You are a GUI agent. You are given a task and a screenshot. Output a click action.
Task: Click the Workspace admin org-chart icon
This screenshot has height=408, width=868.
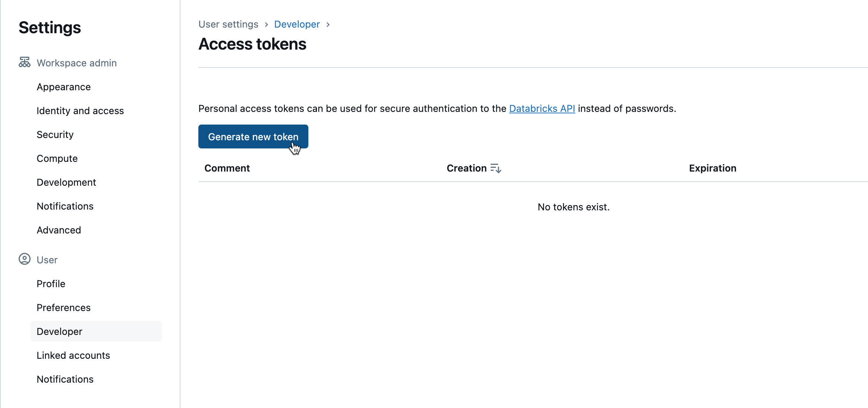pos(24,62)
